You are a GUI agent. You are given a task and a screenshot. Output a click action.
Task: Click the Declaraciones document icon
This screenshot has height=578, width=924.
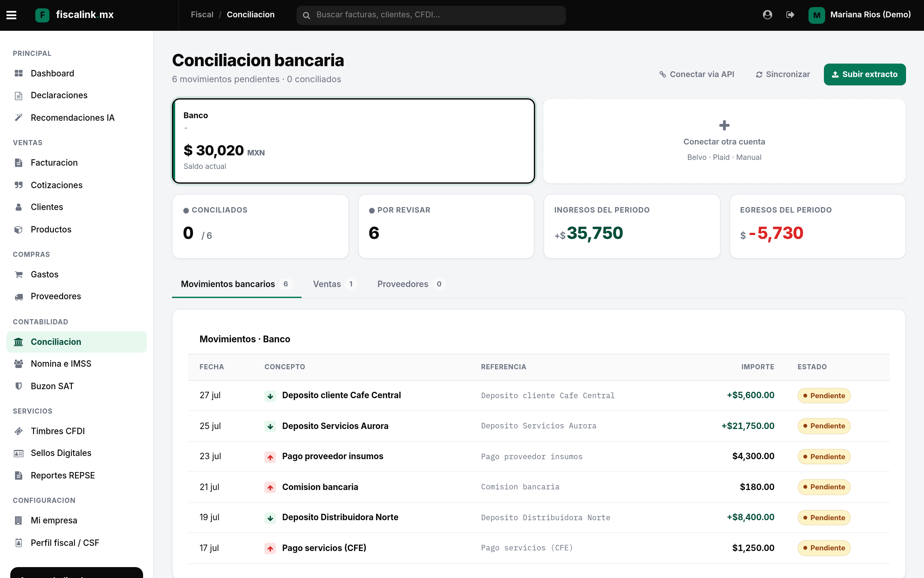pyautogui.click(x=18, y=96)
